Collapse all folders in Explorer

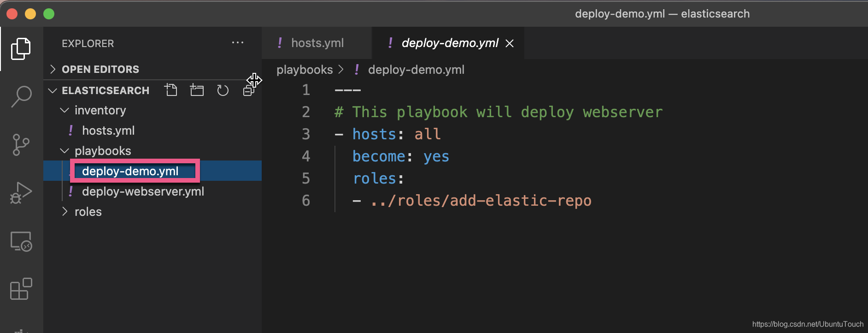249,90
